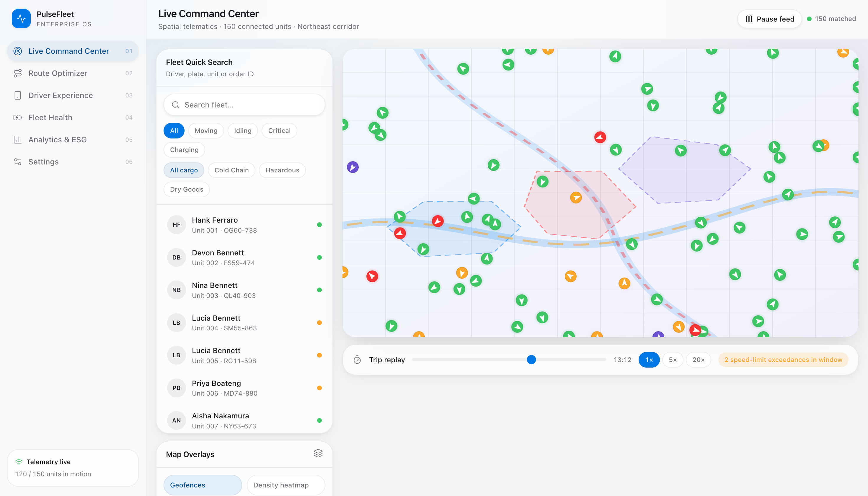868x496 pixels.
Task: Click the PulseFleet pulse logo icon
Action: (21, 19)
